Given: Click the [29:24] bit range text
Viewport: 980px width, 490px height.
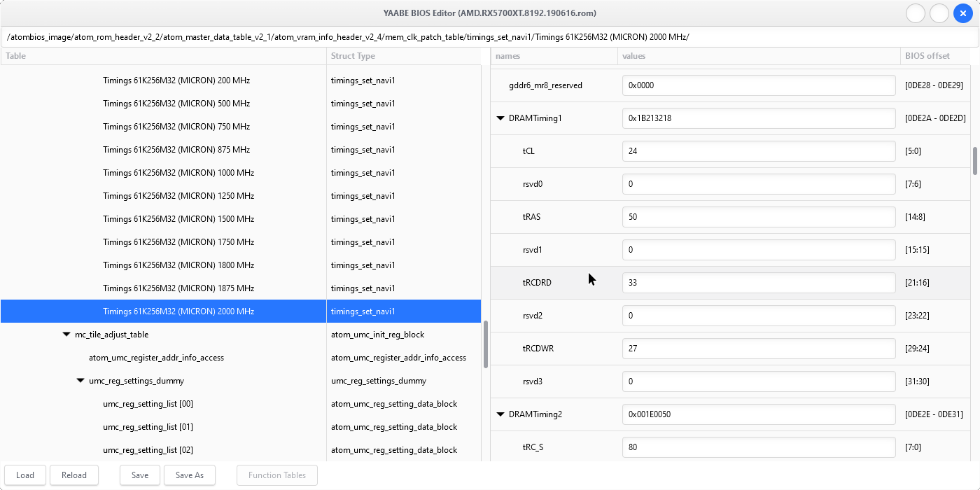Looking at the screenshot, I should tap(917, 349).
